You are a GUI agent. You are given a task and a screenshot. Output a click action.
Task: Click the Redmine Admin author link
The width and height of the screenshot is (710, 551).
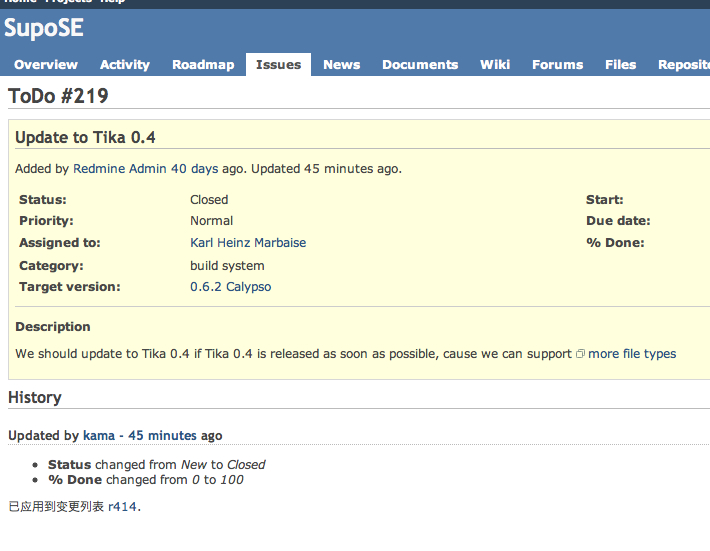120,169
